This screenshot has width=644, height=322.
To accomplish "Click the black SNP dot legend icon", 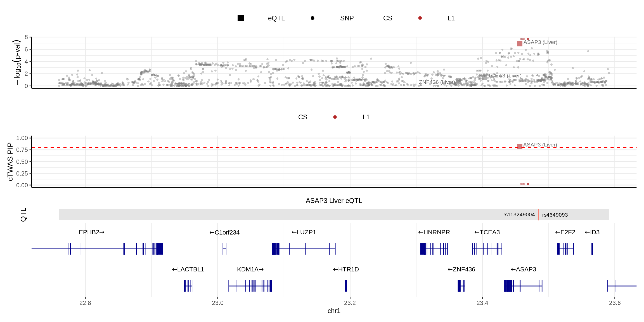I will [312, 18].
